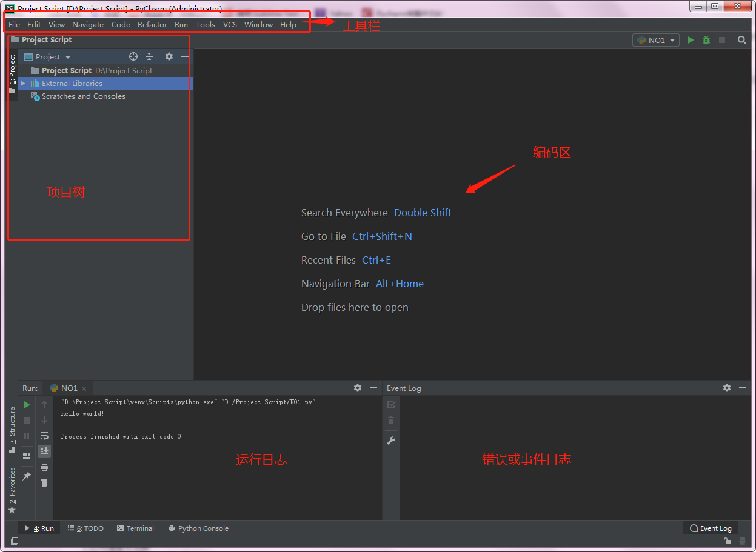Pin the NO1 run tab
The height and width of the screenshot is (552, 756).
pos(27,476)
